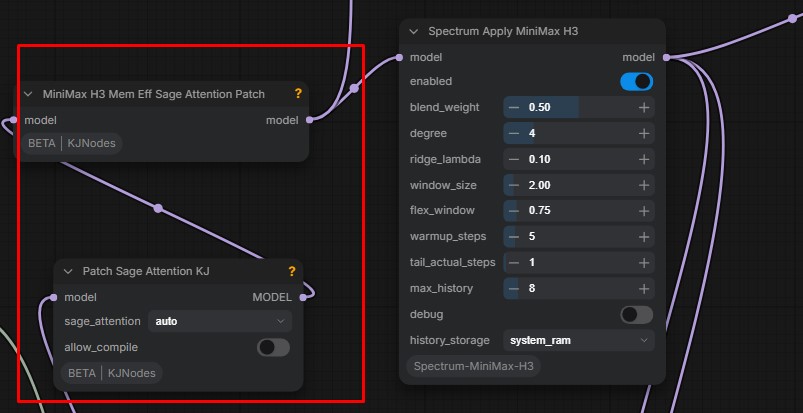The width and height of the screenshot is (803, 413).
Task: Click the Spectrum-MiniMax-H3 badge
Action: pyautogui.click(x=473, y=366)
